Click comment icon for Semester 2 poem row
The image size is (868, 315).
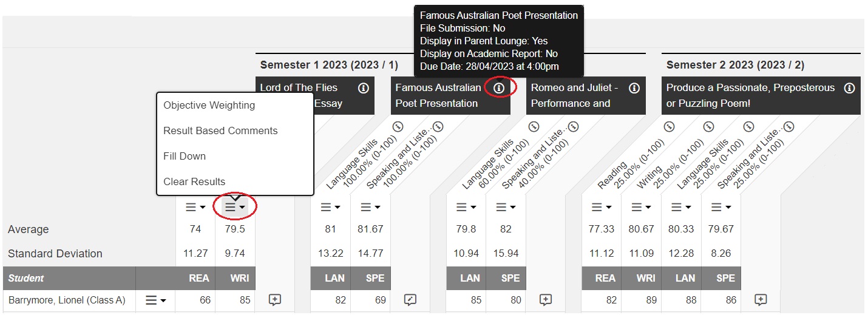click(x=761, y=300)
